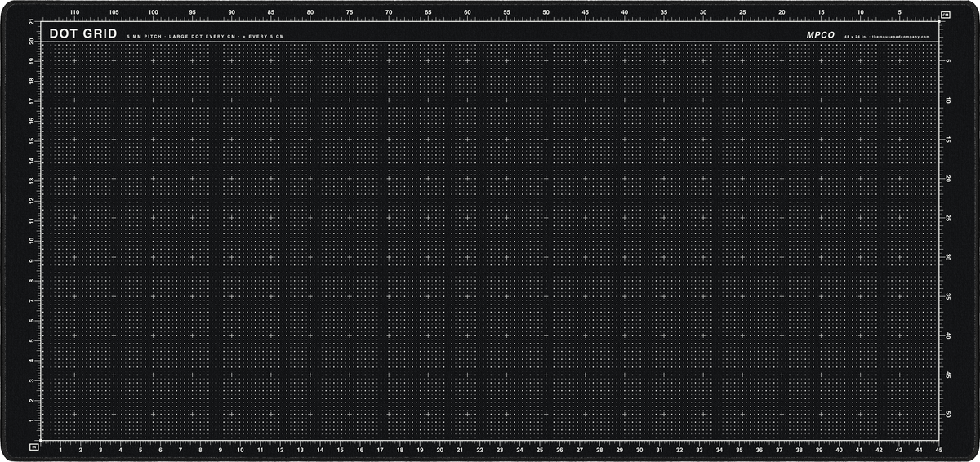
Task: Click the 38 inch ruler label
Action: tap(800, 450)
